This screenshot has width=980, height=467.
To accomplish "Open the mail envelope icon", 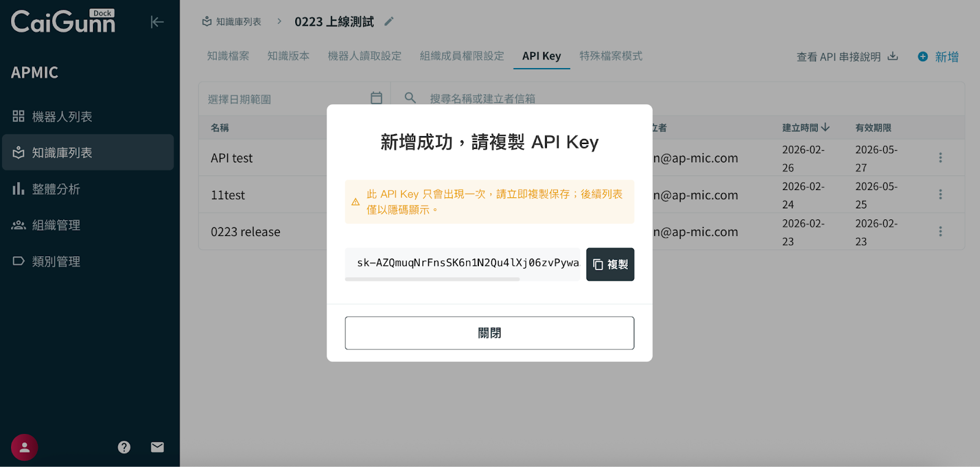I will pyautogui.click(x=157, y=447).
